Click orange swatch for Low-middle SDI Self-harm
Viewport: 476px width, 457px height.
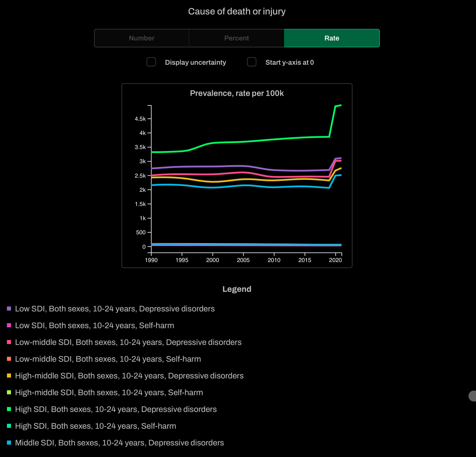coord(9,359)
